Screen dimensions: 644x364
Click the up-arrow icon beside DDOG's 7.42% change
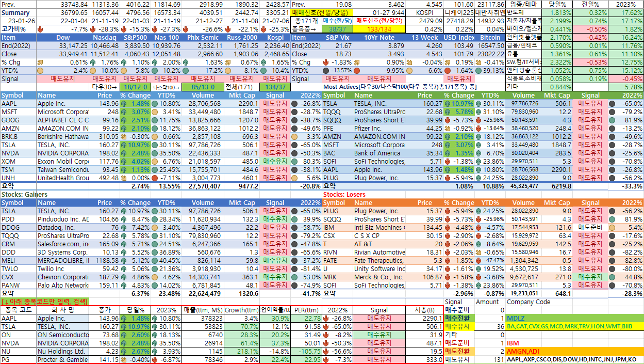coord(124,228)
